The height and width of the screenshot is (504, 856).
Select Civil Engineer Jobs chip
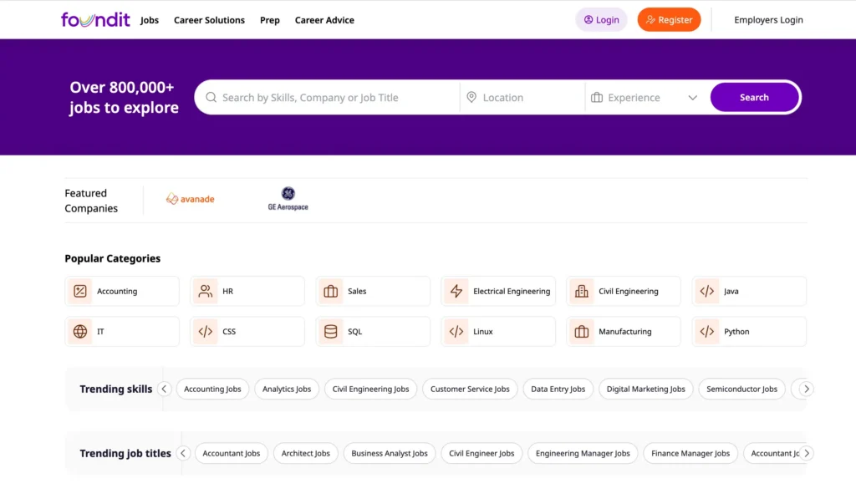click(481, 453)
